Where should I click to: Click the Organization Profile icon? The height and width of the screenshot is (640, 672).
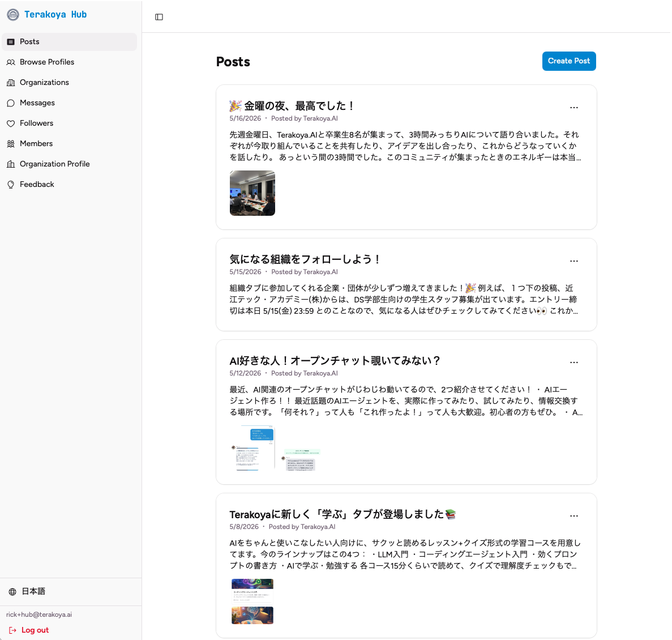coord(11,164)
